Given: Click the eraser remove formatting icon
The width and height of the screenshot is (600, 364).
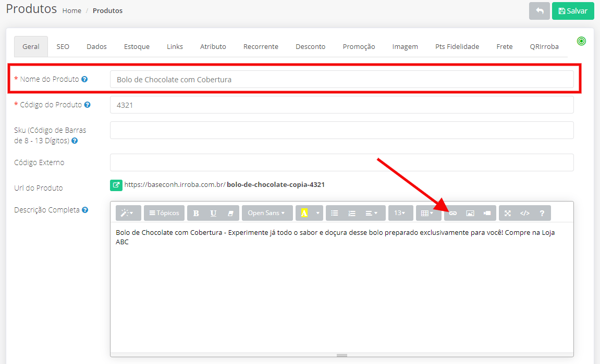Looking at the screenshot, I should (230, 213).
